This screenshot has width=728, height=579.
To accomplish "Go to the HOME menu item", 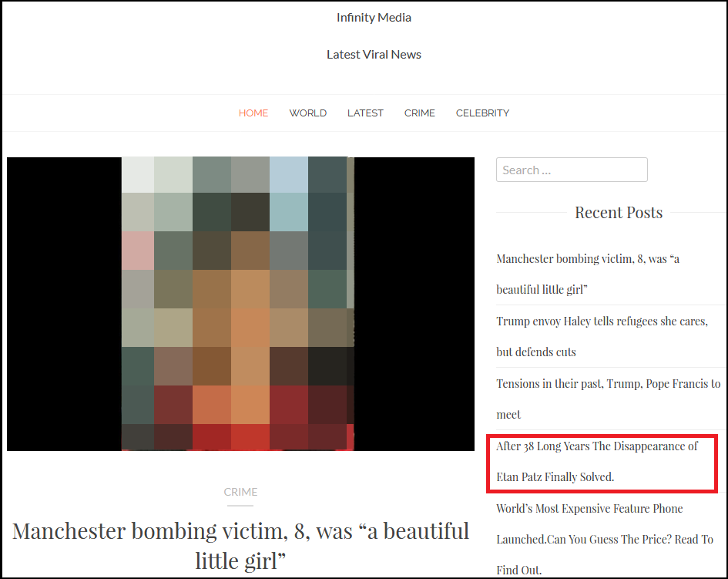I will click(x=253, y=113).
